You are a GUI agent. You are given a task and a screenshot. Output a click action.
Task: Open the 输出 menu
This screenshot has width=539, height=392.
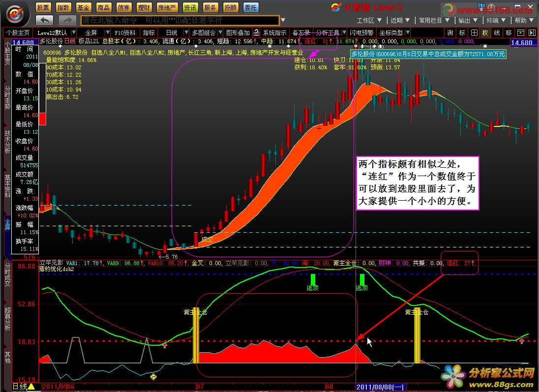coord(468,20)
